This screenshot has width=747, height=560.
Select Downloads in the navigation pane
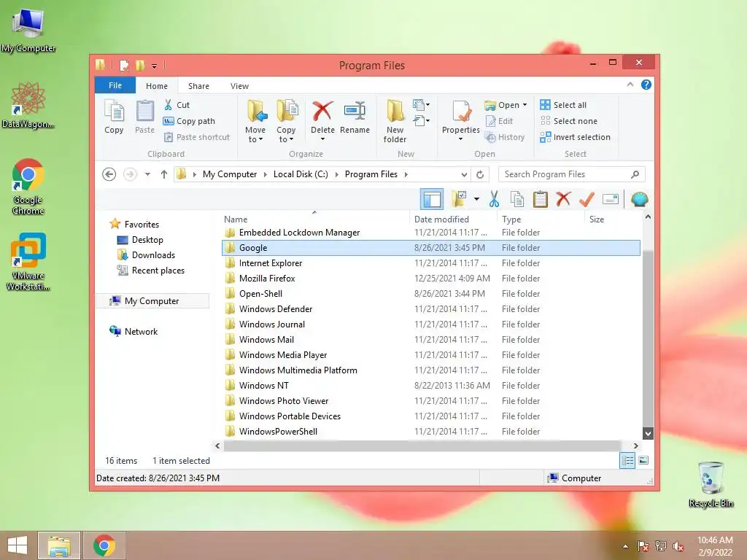(x=153, y=255)
